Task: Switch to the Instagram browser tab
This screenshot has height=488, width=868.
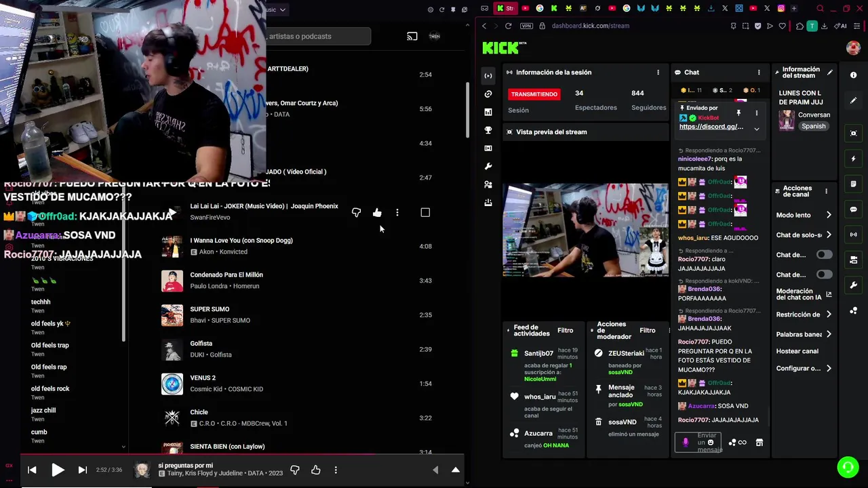Action: point(781,9)
